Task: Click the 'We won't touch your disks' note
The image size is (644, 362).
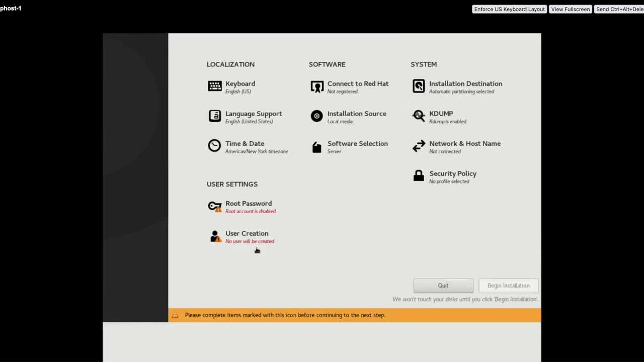Action: (465, 299)
